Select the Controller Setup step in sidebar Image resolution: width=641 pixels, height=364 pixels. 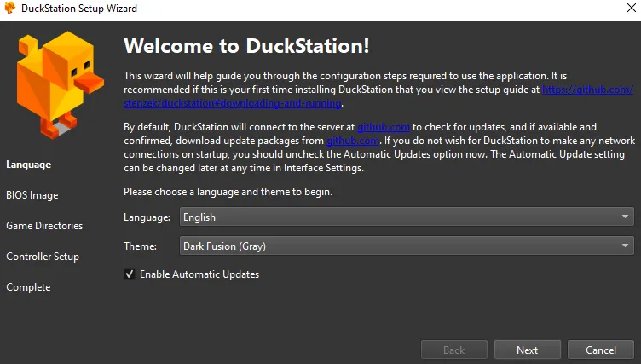click(x=43, y=257)
